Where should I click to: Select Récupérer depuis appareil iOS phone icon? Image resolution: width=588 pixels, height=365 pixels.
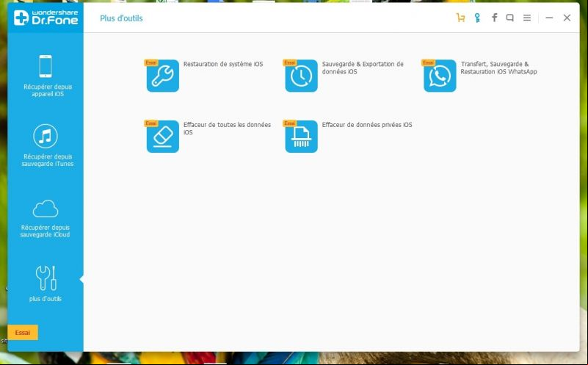click(46, 66)
